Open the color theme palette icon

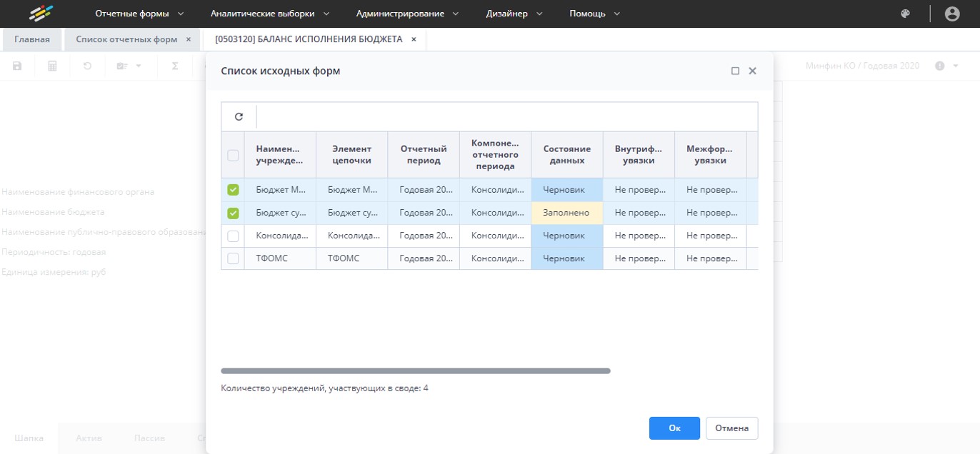coord(905,14)
